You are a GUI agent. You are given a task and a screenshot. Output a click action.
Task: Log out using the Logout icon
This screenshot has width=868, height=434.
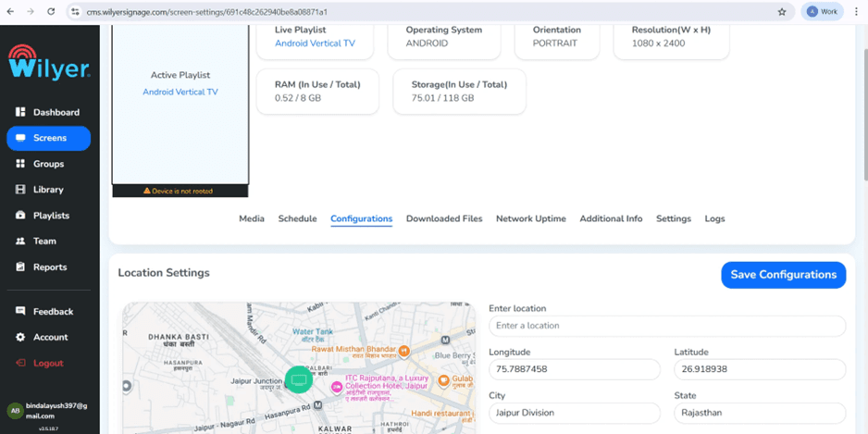click(x=20, y=363)
